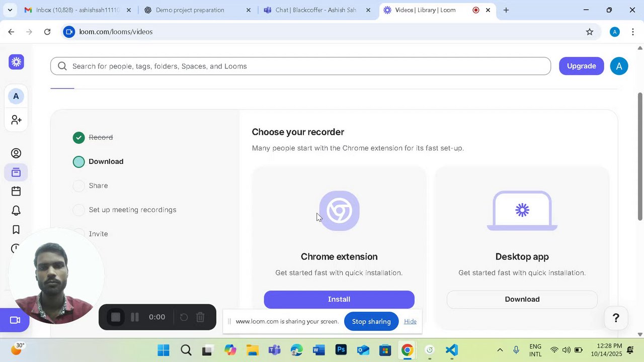Open the Windows Start menu

click(x=164, y=350)
